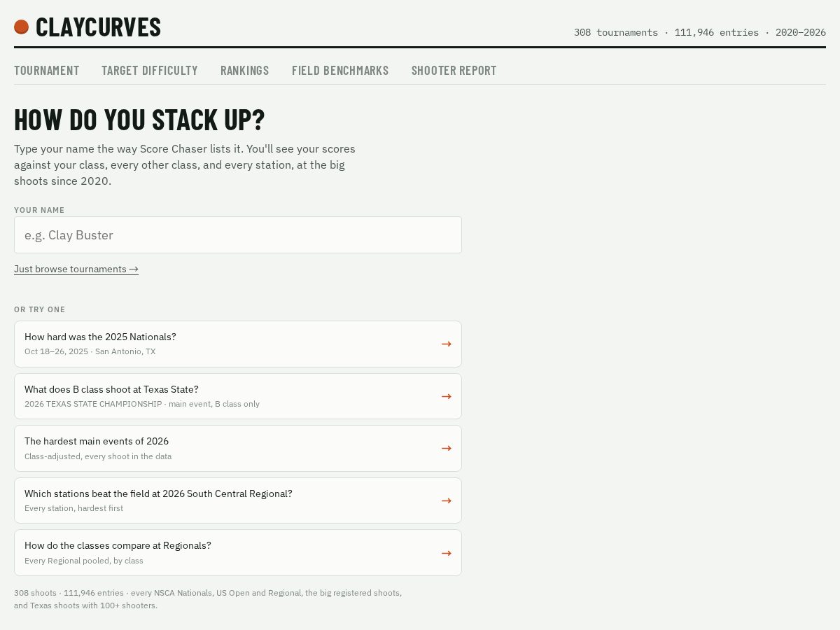
Task: Open the 2026 South Central Regional stations card
Action: [x=238, y=500]
